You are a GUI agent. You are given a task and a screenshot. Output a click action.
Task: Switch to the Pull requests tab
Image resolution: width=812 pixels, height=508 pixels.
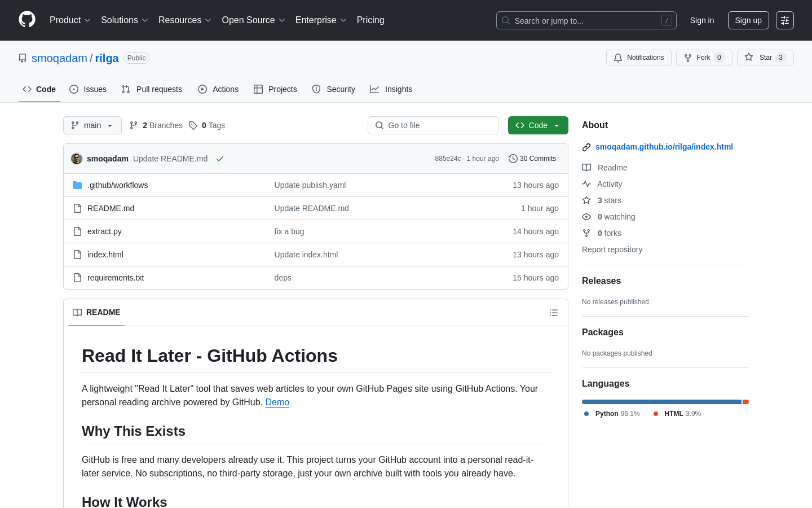152,89
